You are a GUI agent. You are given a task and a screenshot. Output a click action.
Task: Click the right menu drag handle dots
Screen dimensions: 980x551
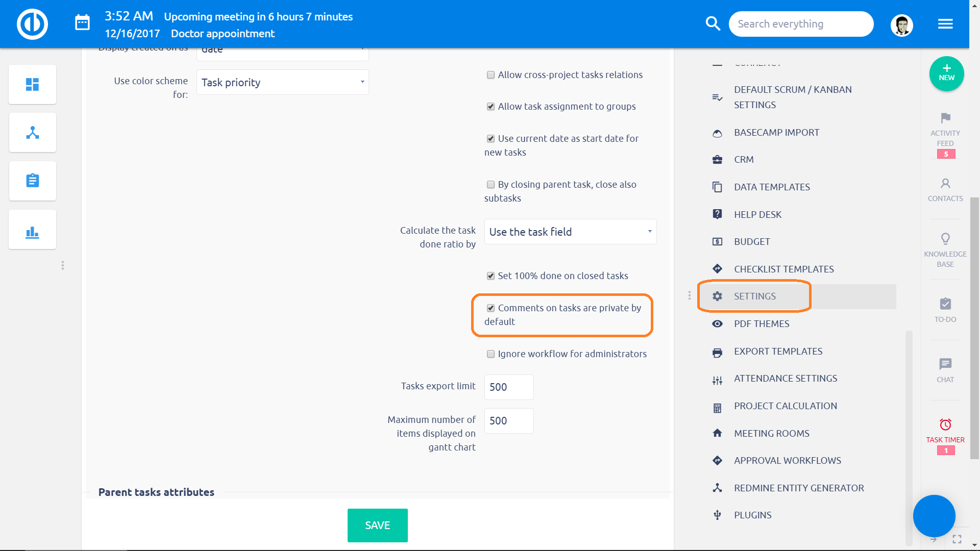pos(689,295)
